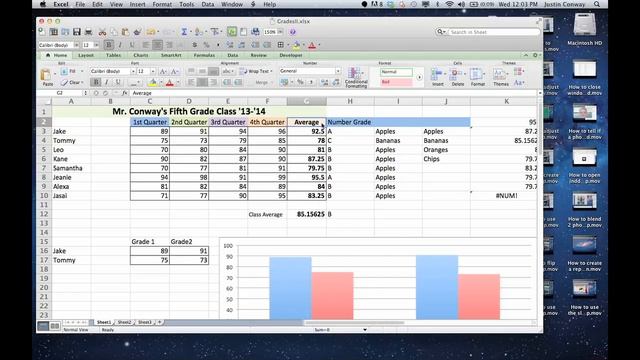Screen dimensions: 640x360
Task: Open the Data ribbon tab
Action: [233, 55]
